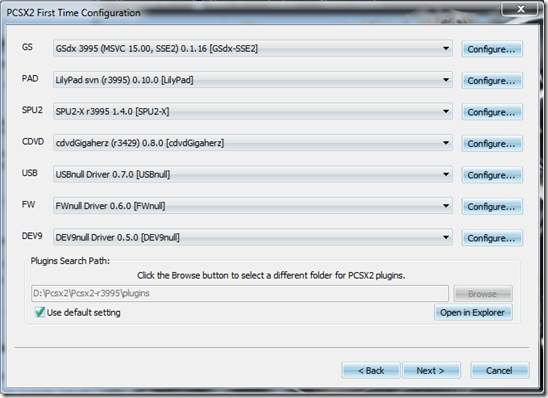The image size is (548, 398).
Task: Click Open in Explorer
Action: coord(473,312)
